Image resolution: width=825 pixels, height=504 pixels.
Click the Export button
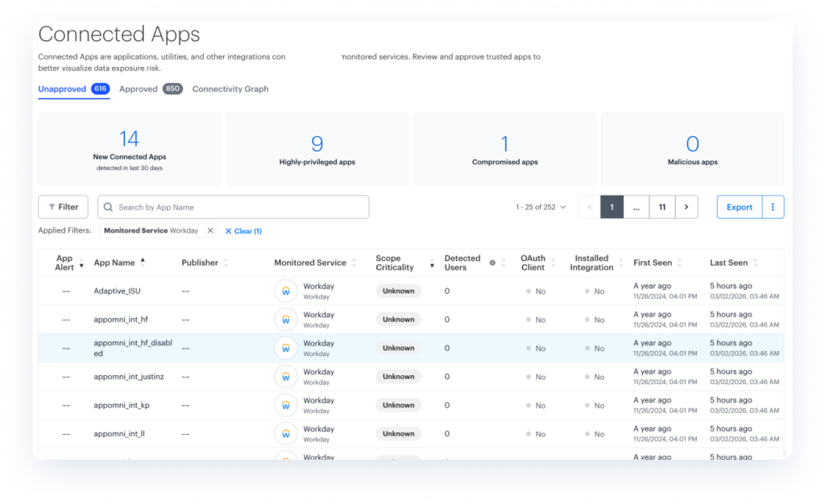(x=739, y=207)
